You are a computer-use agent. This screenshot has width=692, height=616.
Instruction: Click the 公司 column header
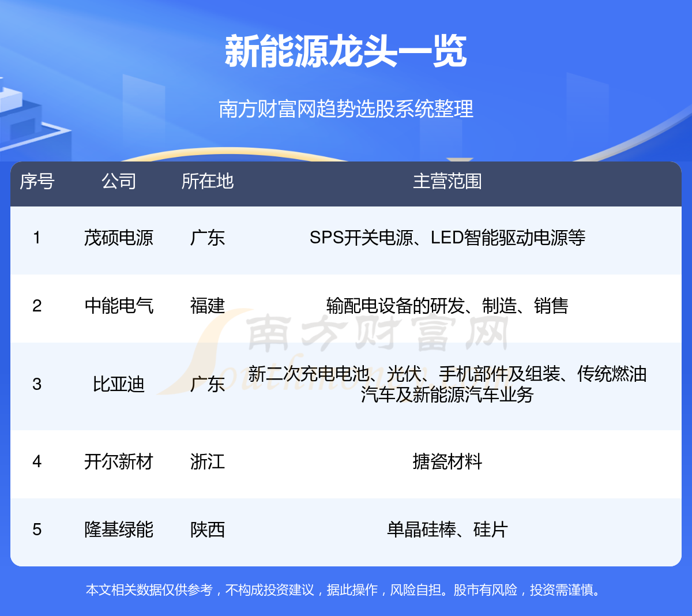coord(119,181)
